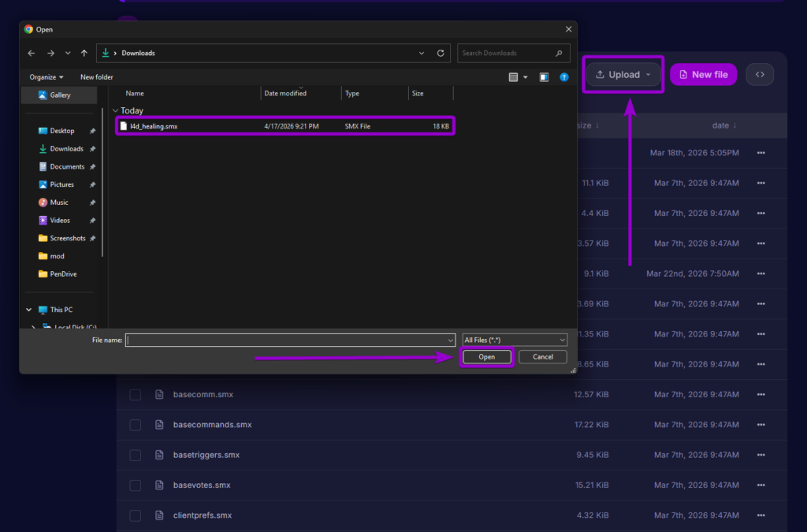Image resolution: width=807 pixels, height=532 pixels.
Task: Select the basetriggers.smx row checkbox
Action: (x=135, y=455)
